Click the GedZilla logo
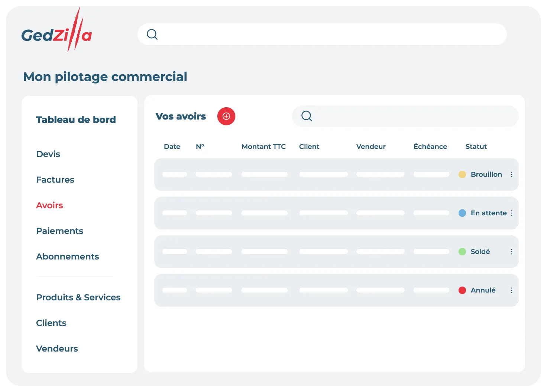Image resolution: width=547 pixels, height=392 pixels. (56, 30)
